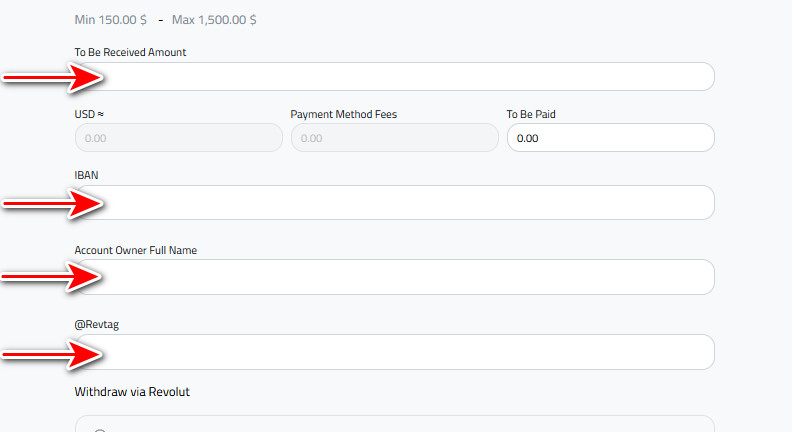Click the Withdraw via Revolut heading
The height and width of the screenshot is (432, 792).
pyautogui.click(x=132, y=392)
